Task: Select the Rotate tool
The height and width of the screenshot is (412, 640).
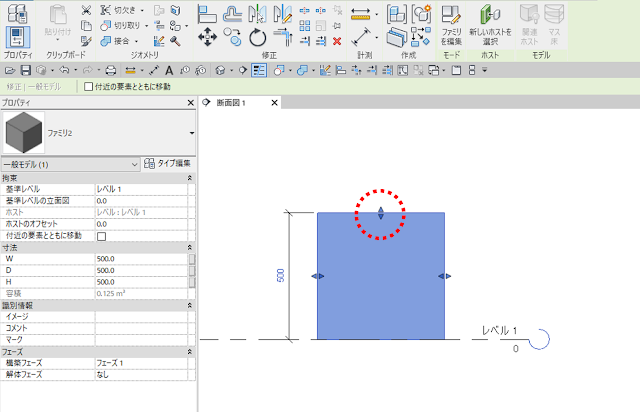Action: tap(258, 37)
